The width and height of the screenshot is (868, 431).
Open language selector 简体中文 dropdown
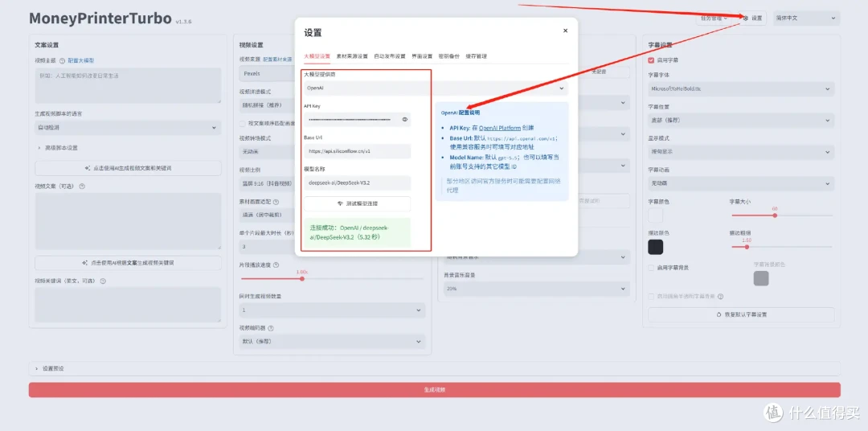pyautogui.click(x=806, y=18)
